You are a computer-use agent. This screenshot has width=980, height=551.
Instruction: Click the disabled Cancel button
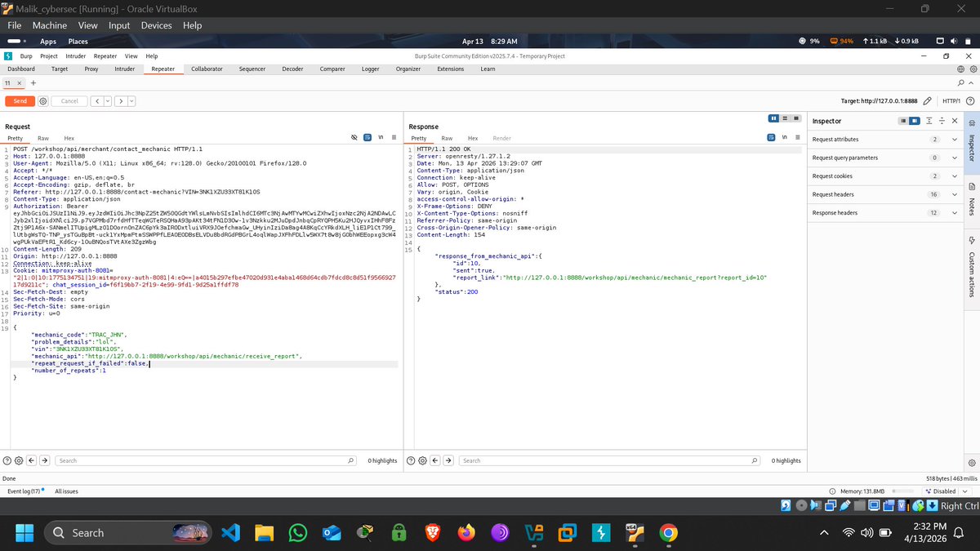click(69, 101)
